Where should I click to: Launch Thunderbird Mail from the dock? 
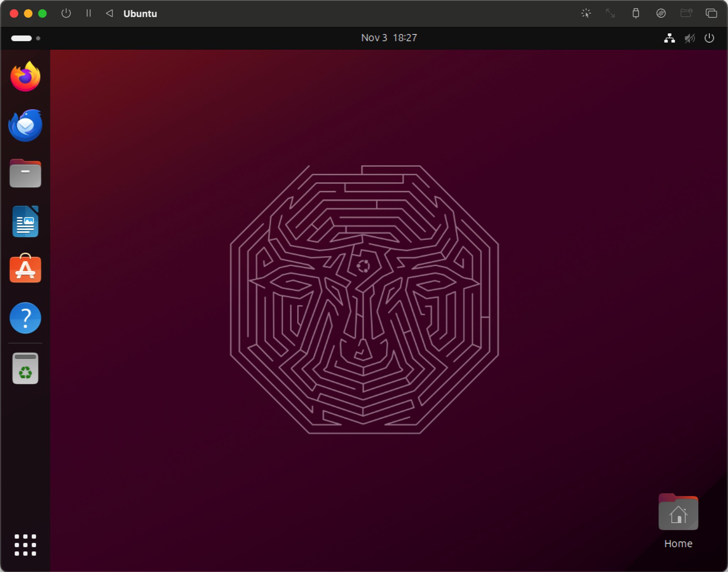pyautogui.click(x=25, y=125)
